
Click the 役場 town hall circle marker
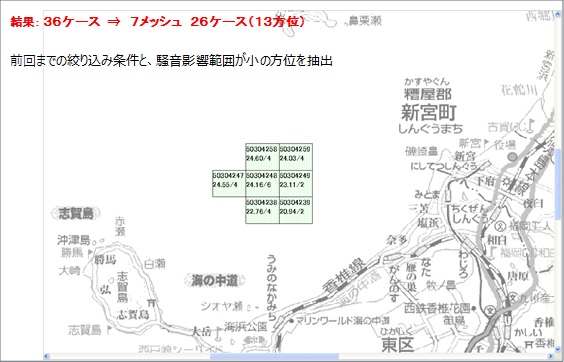[x=513, y=157]
